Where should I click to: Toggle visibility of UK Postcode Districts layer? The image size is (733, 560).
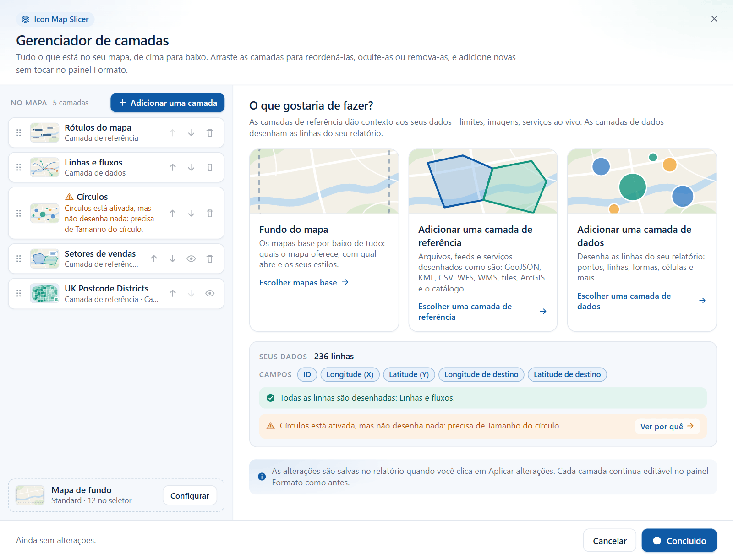pyautogui.click(x=210, y=294)
